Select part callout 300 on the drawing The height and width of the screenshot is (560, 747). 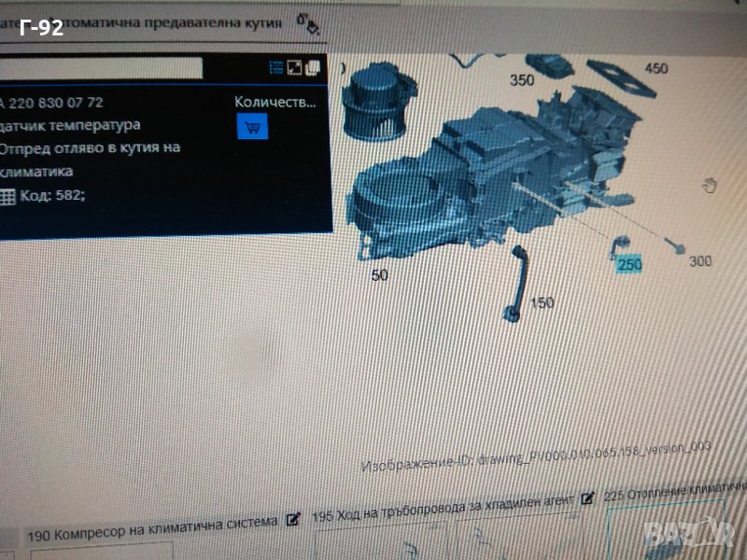pos(700,262)
